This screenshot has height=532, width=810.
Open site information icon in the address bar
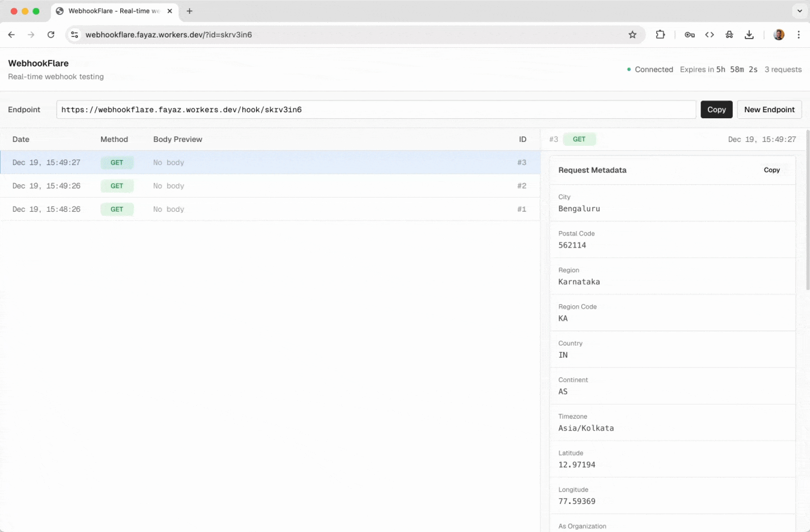pyautogui.click(x=74, y=34)
